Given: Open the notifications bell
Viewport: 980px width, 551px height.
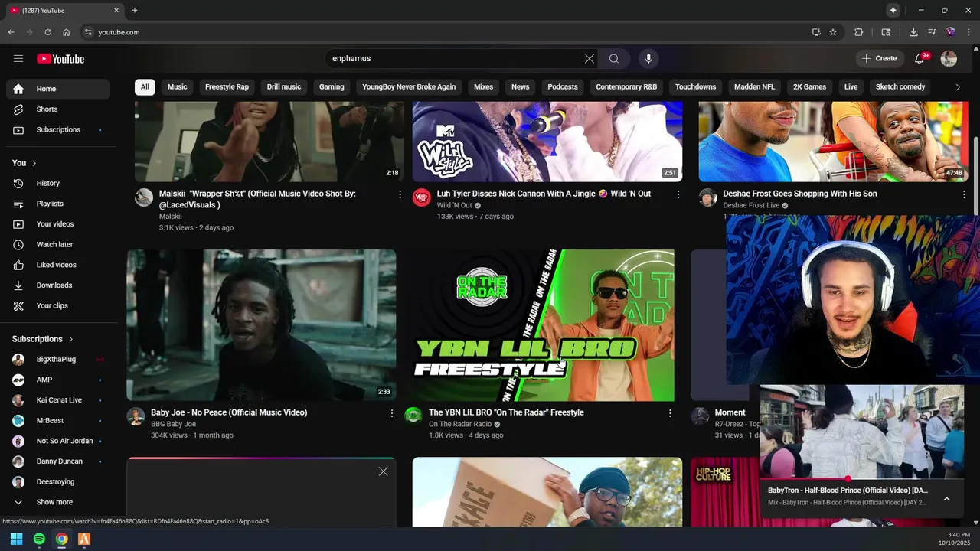Looking at the screenshot, I should (920, 59).
